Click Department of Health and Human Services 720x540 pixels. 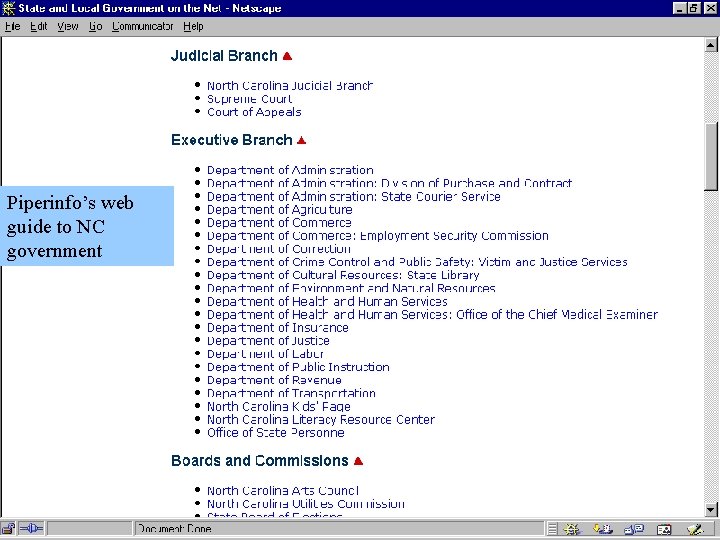pos(327,301)
